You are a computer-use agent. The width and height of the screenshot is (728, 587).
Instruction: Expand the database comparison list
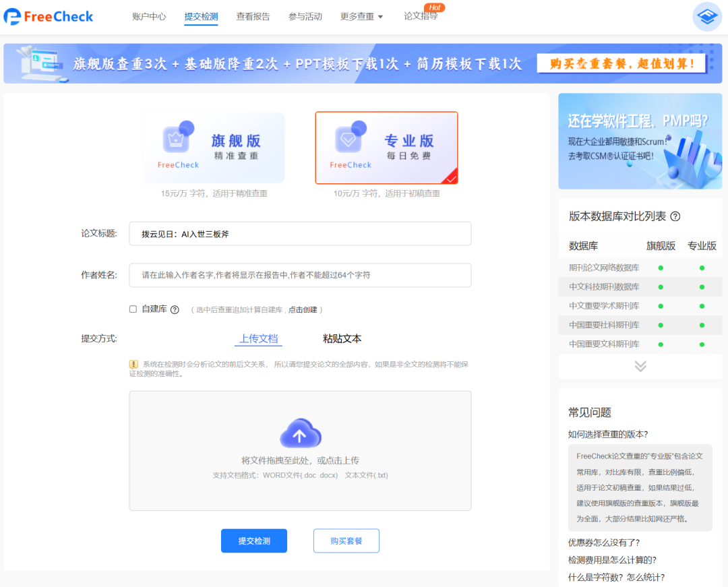640,366
